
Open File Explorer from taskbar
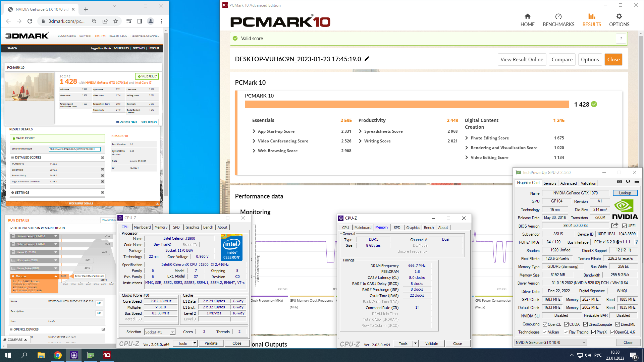pos(41,355)
